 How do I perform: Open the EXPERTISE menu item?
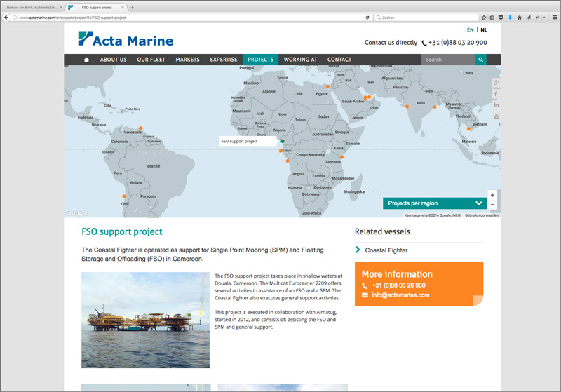tap(224, 60)
